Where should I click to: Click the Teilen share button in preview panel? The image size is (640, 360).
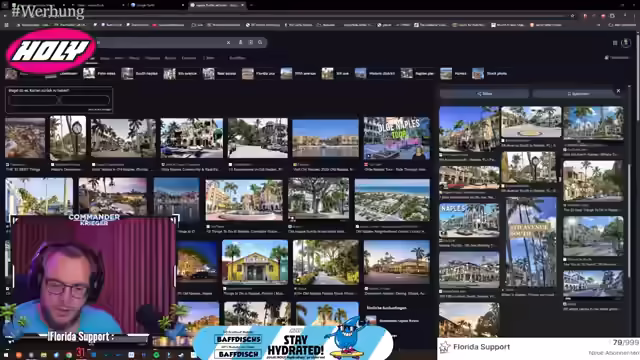484,94
